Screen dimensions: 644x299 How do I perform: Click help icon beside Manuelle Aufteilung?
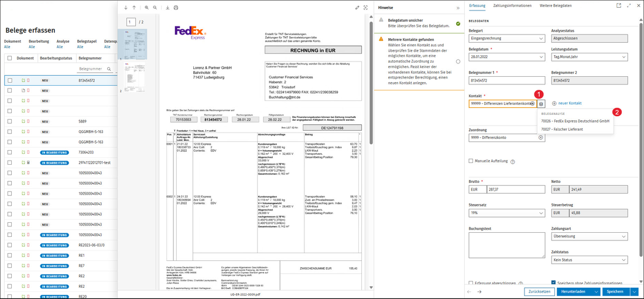513,162
